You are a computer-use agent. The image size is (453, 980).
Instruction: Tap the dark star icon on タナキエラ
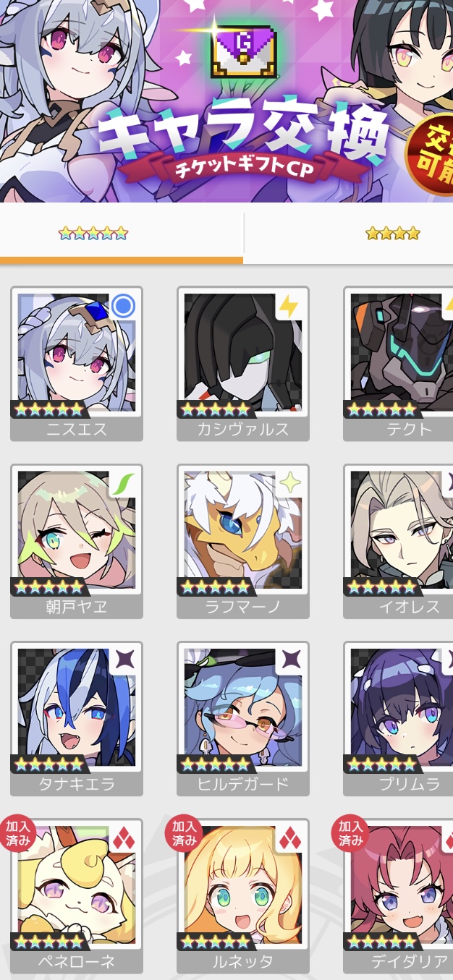pyautogui.click(x=124, y=660)
